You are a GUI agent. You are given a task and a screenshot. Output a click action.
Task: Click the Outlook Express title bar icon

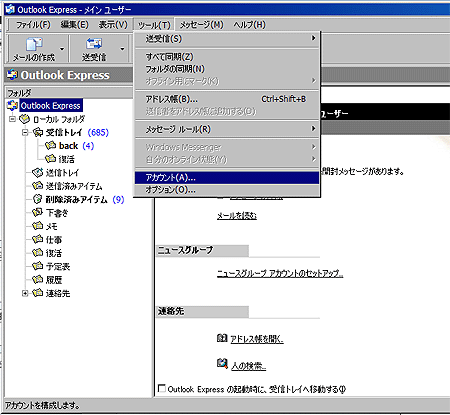click(10, 9)
